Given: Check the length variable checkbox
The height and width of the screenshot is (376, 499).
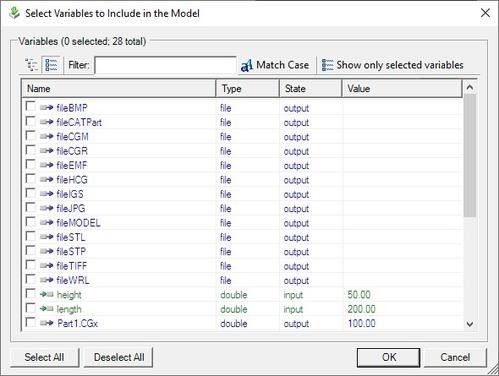Looking at the screenshot, I should pyautogui.click(x=30, y=308).
